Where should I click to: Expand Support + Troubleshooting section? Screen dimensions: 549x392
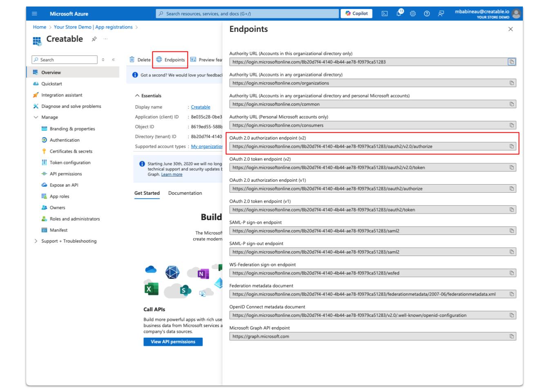click(x=36, y=241)
